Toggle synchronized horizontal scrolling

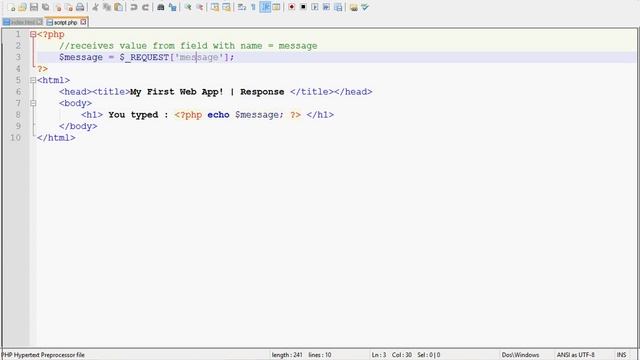coord(226,7)
